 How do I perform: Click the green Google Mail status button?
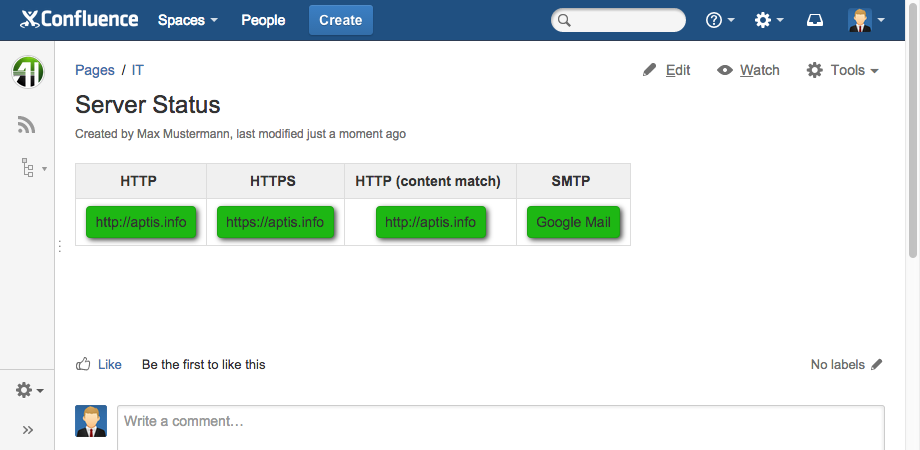573,222
